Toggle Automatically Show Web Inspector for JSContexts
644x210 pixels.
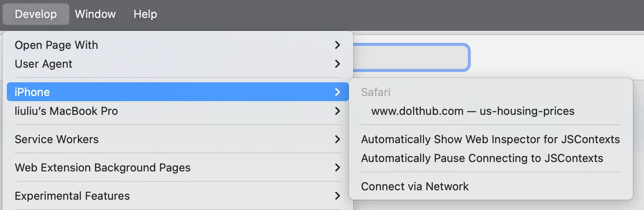click(x=490, y=139)
